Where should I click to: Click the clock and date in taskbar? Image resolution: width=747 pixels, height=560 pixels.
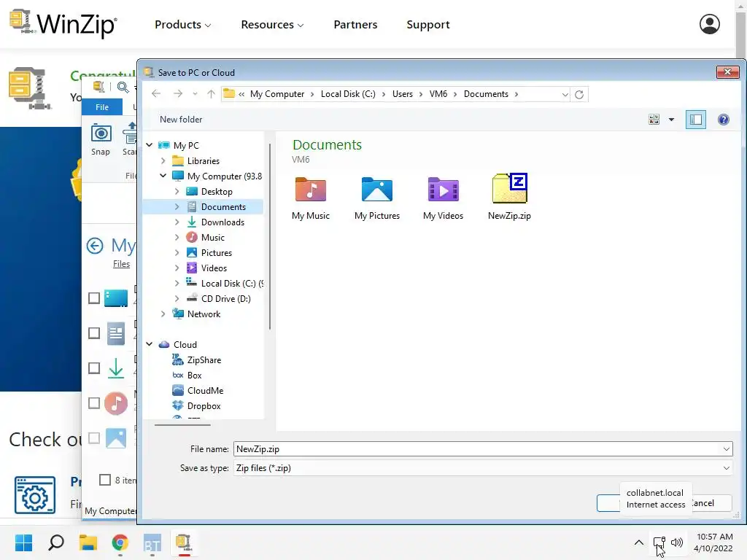click(713, 542)
